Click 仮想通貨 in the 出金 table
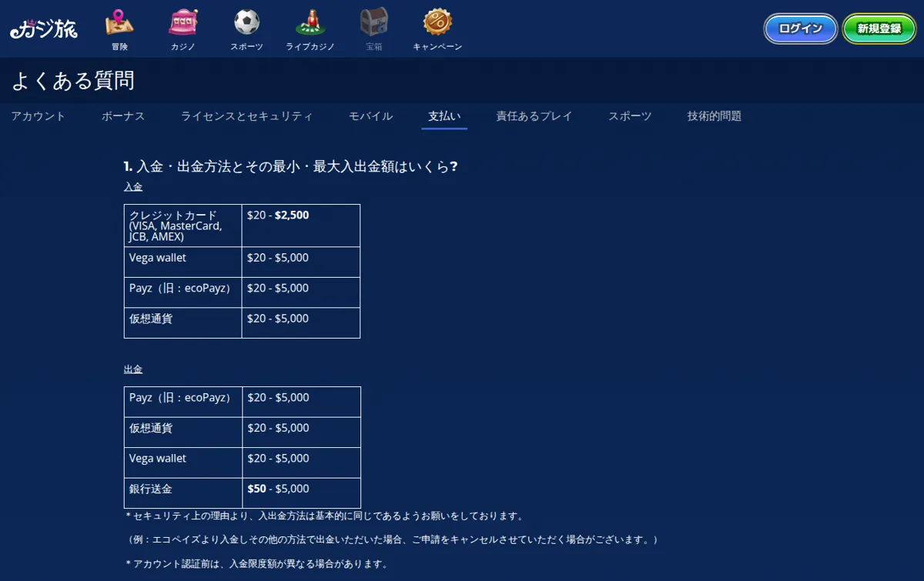The height and width of the screenshot is (581, 924). 183,432
